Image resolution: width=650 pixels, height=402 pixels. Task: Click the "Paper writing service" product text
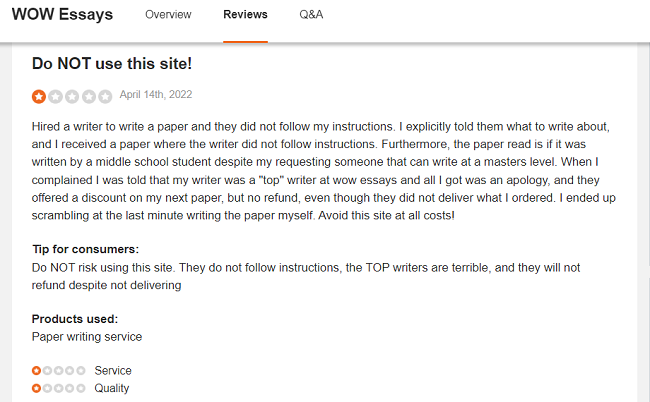point(87,337)
